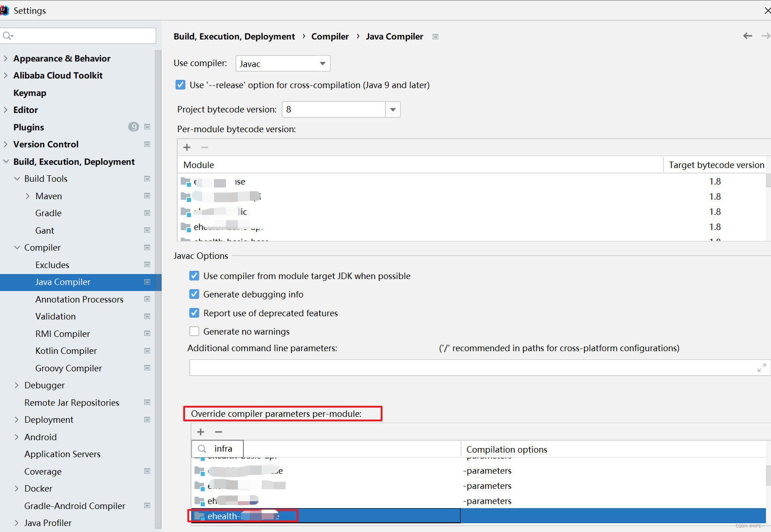Add a per-module bytecode version entry
This screenshot has width=771, height=532.
(187, 147)
